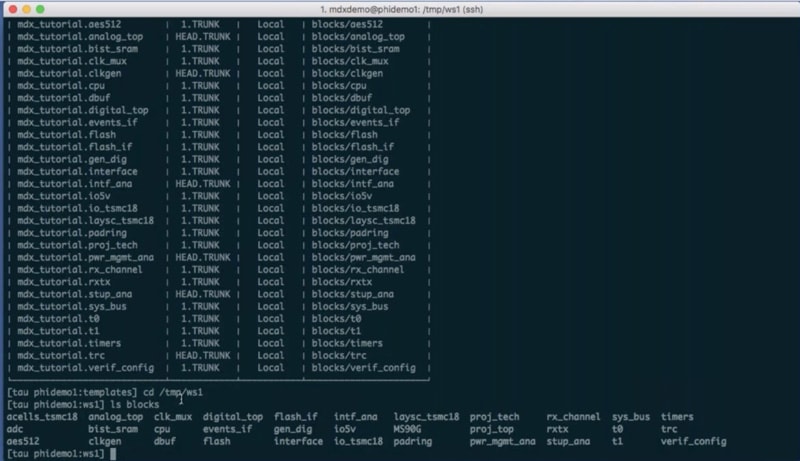Click HEAD.TRUNK on the clkgen row
The image size is (800, 461).
(x=203, y=73)
